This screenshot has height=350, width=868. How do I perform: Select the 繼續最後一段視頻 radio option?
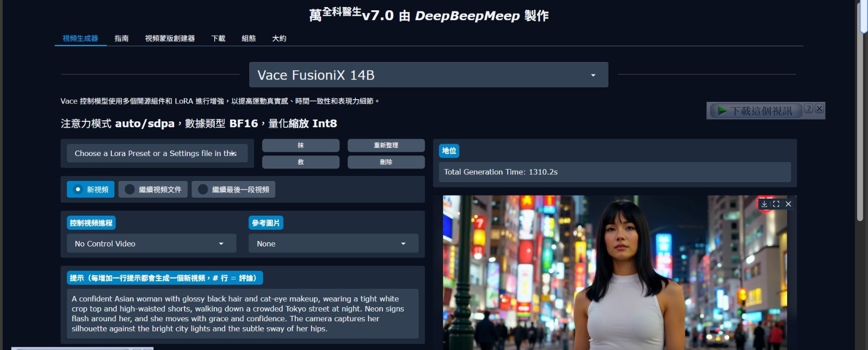click(x=234, y=190)
